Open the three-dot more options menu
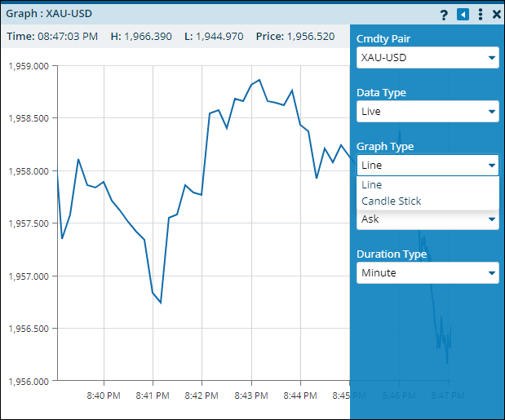 [481, 14]
